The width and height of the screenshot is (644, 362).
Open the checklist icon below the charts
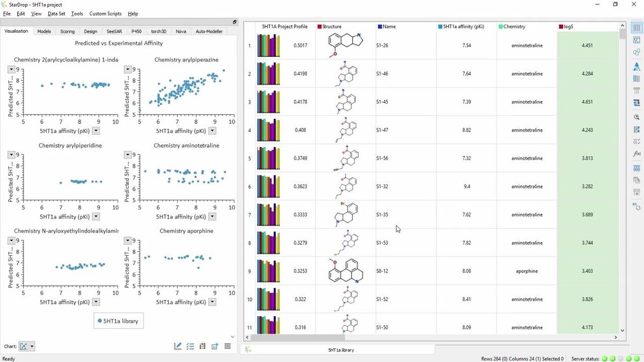click(190, 346)
